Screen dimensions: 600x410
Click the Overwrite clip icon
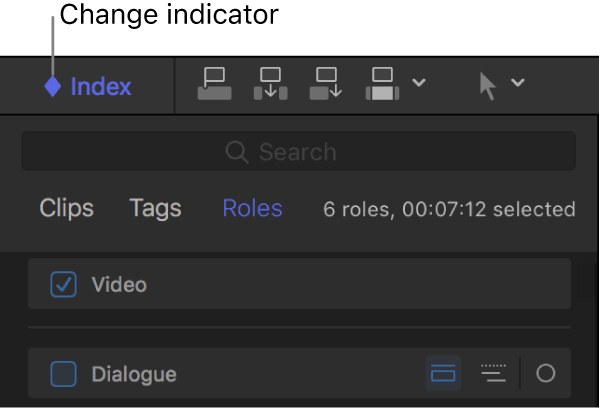(384, 85)
